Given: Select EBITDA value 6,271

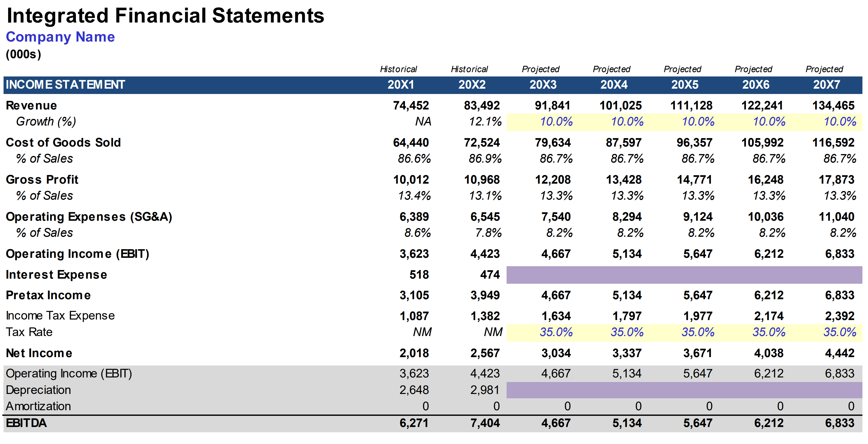Looking at the screenshot, I should (x=414, y=423).
